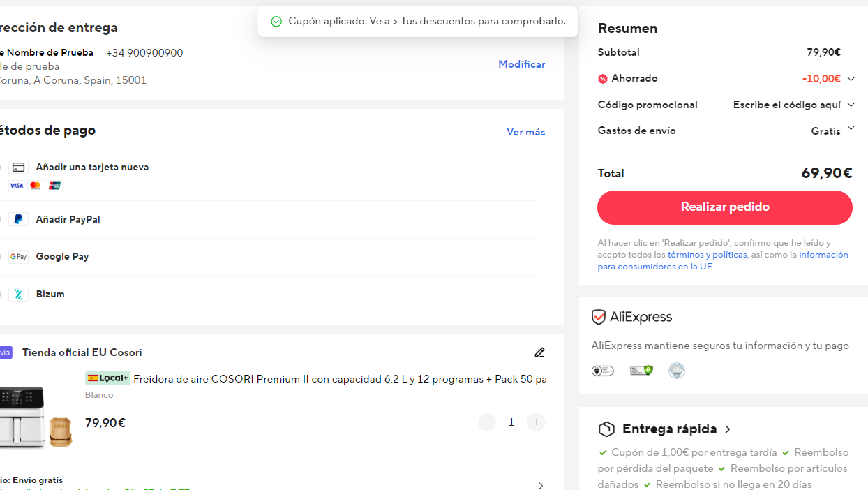Viewport: 868px width, 490px height.
Task: Click Tienda oficial EU Cosori store name
Action: click(x=82, y=352)
